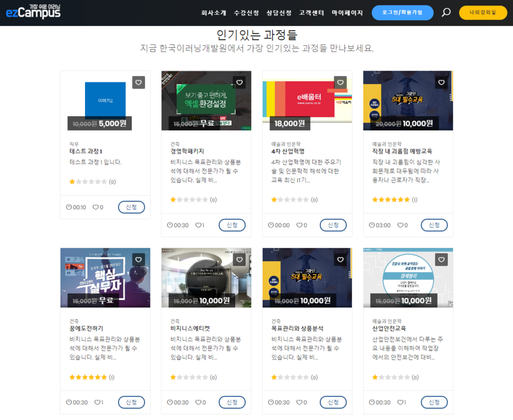The width and height of the screenshot is (513, 420).
Task: Click the clock icon on 꿈에도전하기 card
Action: pyautogui.click(x=69, y=402)
